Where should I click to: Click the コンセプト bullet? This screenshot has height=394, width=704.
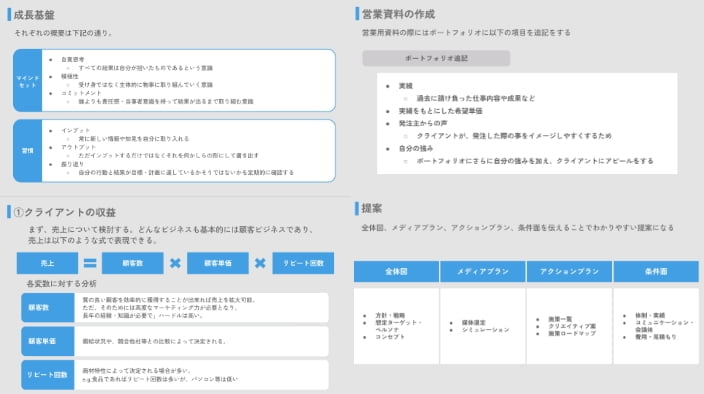(x=390, y=337)
